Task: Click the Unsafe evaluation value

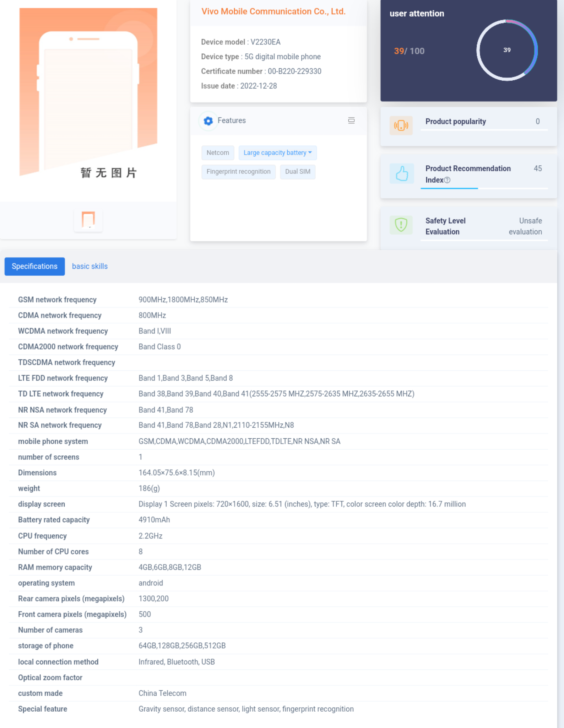Action: click(x=525, y=226)
